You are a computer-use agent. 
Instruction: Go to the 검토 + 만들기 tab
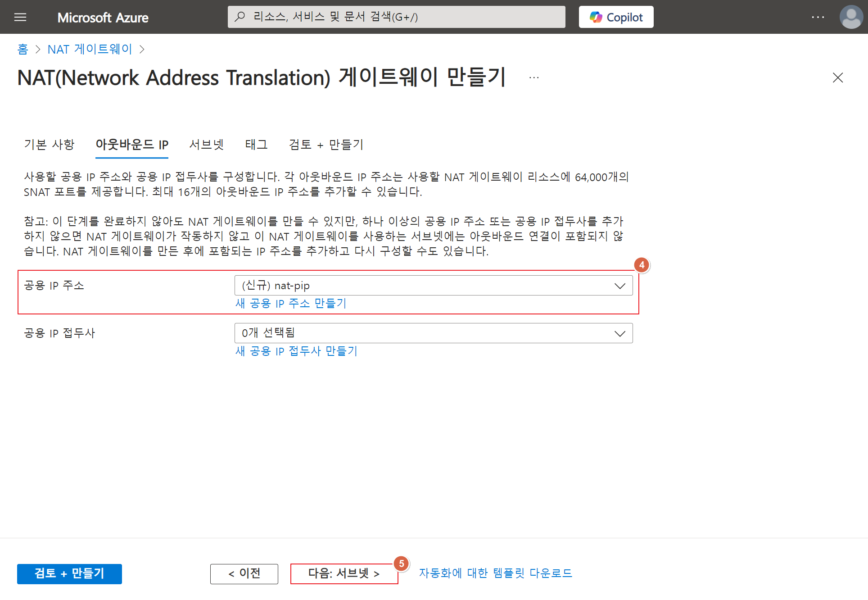click(x=326, y=145)
